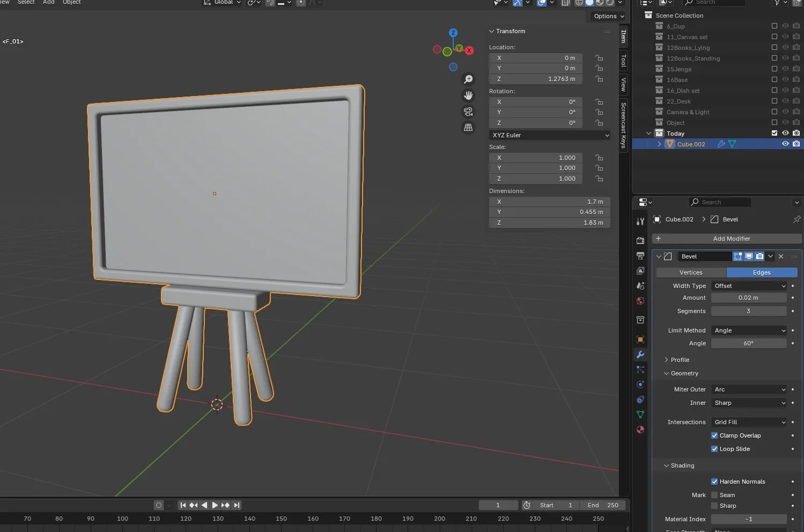Uncheck Harden Normals

pyautogui.click(x=714, y=482)
